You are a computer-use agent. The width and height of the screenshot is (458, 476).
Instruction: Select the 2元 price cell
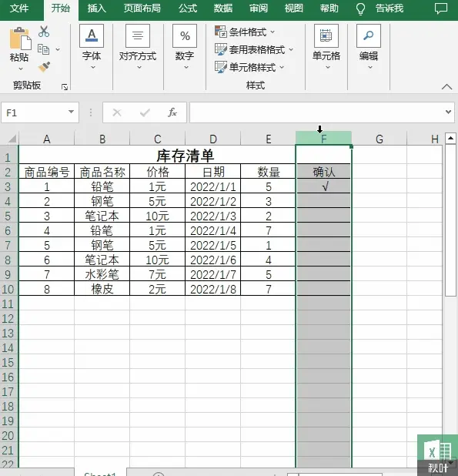[157, 289]
